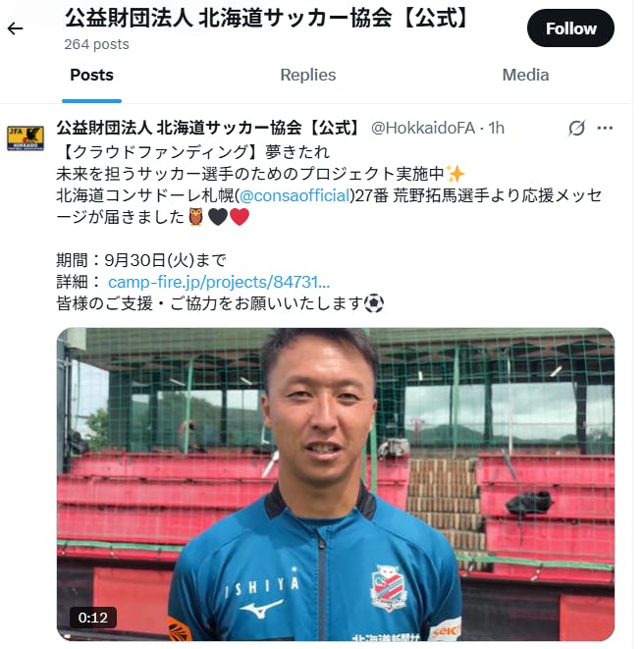Switch to the Replies tab

click(308, 76)
